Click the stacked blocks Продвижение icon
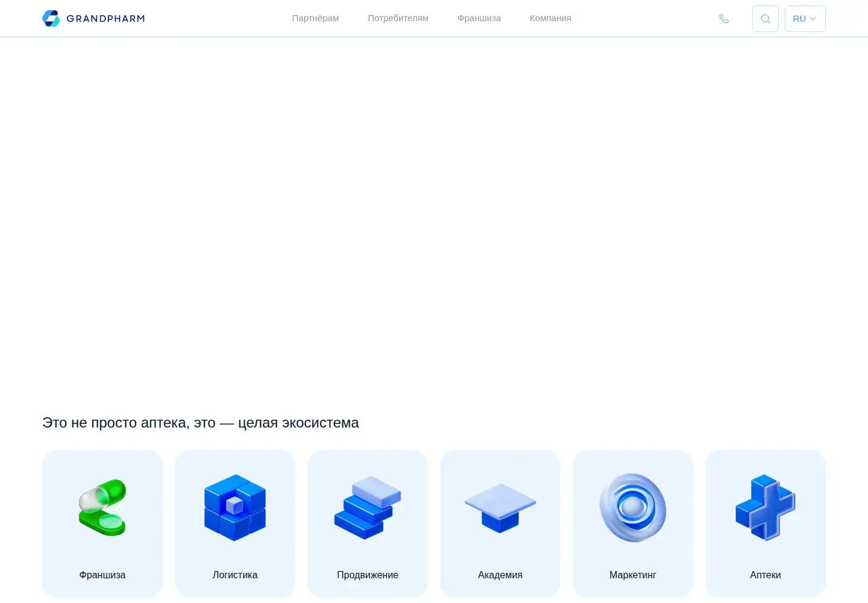This screenshot has height=603, width=868. pos(368,508)
